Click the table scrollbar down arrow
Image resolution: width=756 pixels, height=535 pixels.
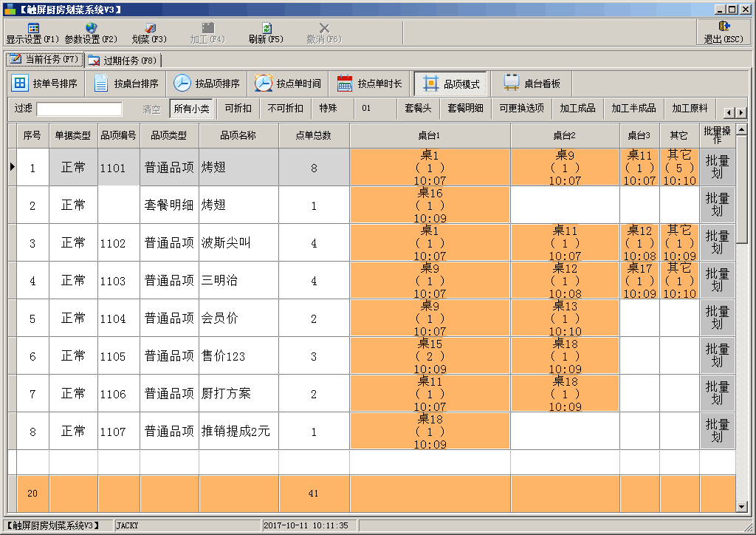742,506
